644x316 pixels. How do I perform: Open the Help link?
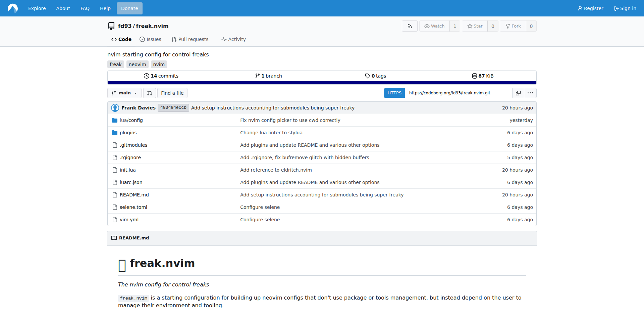click(x=105, y=8)
